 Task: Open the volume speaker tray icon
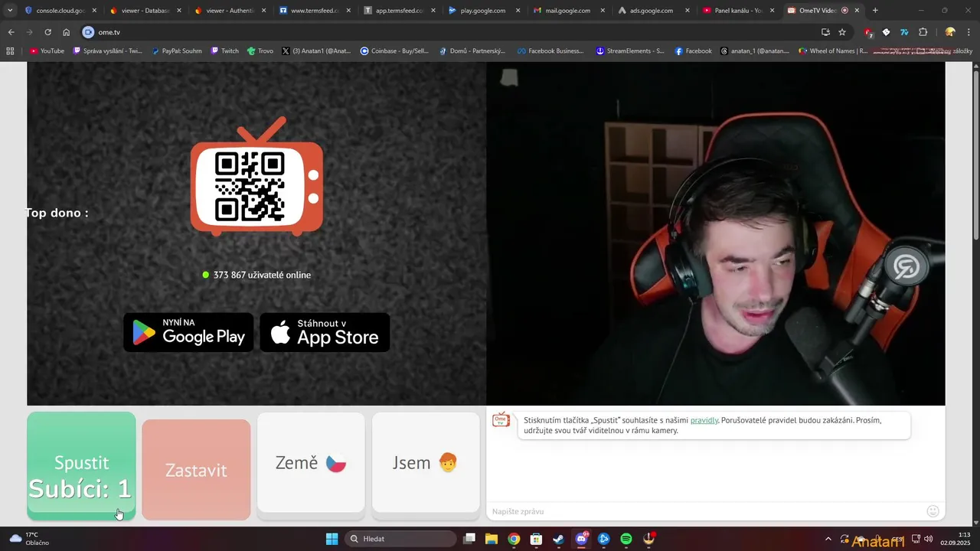click(x=928, y=539)
